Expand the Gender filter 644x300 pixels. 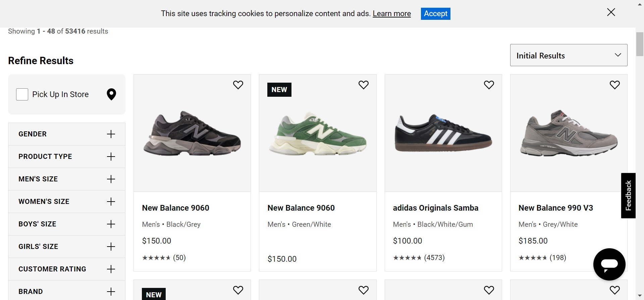point(111,134)
